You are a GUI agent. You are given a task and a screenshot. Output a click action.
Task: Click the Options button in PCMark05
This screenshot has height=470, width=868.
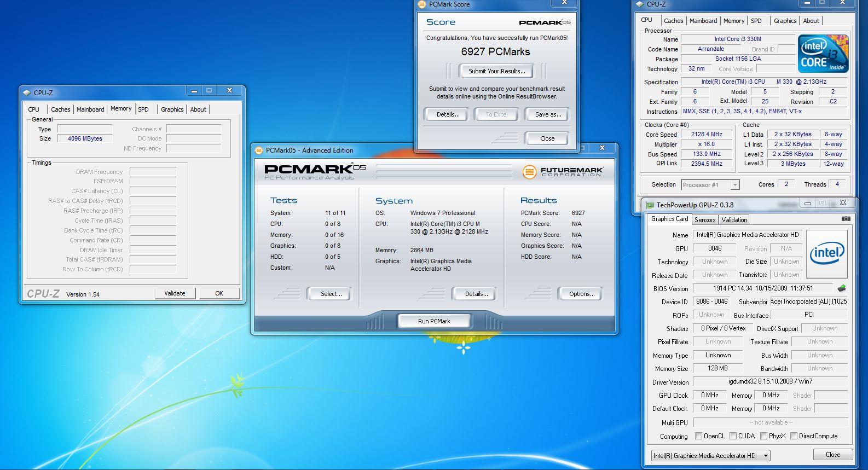(582, 294)
